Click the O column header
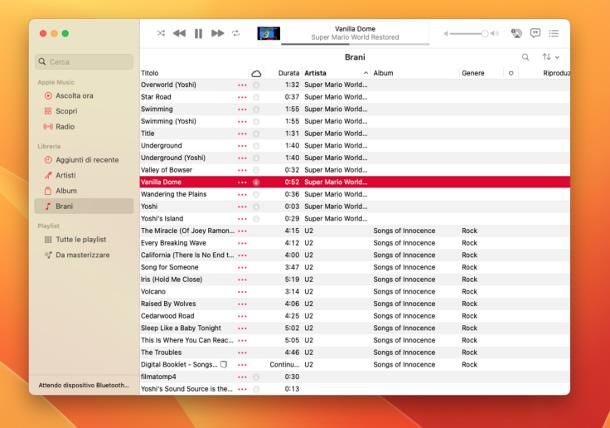Image resolution: width=610 pixels, height=428 pixels. (x=511, y=73)
